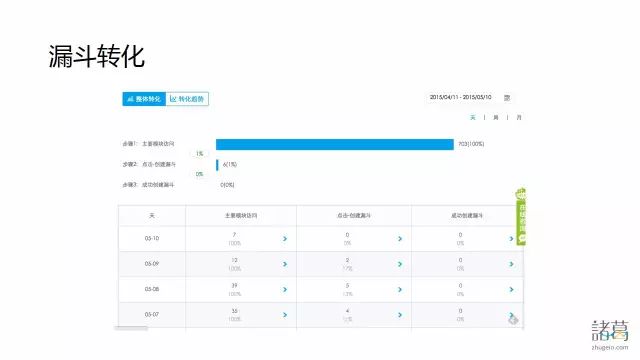Screen dimensions: 640x360
Task: Click the 0(0%) value at step 3
Action: tap(227, 184)
